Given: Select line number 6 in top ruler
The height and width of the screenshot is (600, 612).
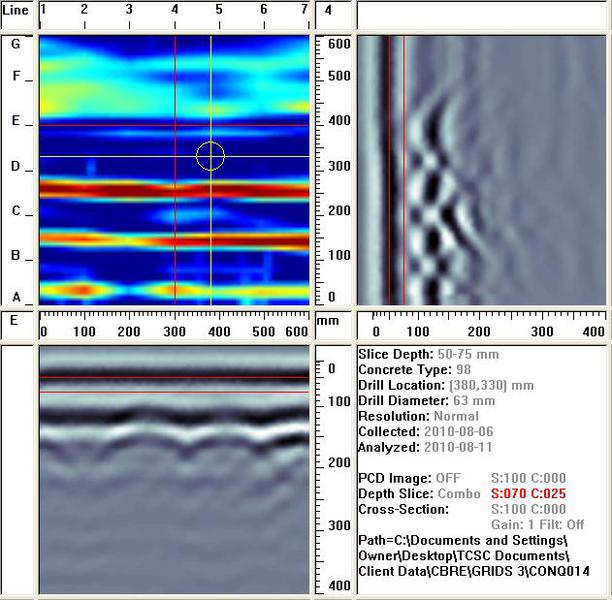Looking at the screenshot, I should [264, 9].
